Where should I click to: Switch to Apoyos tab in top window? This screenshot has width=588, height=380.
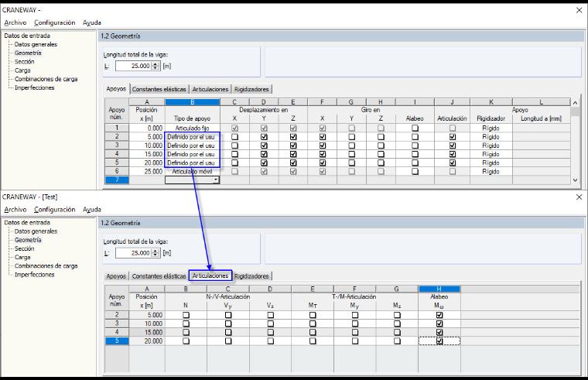click(x=116, y=88)
